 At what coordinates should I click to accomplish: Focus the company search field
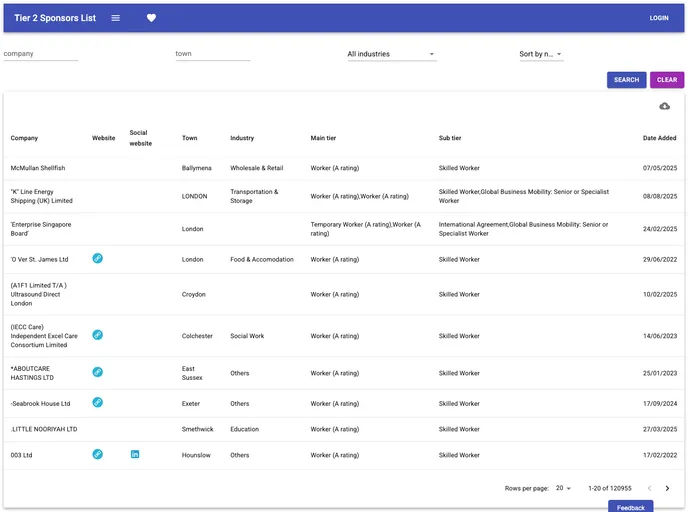click(41, 54)
